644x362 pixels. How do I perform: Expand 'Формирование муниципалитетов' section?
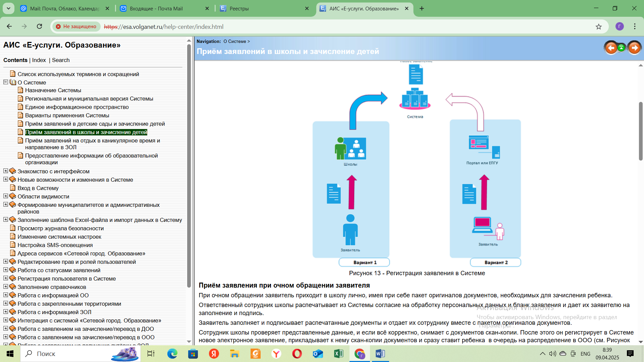(x=5, y=204)
